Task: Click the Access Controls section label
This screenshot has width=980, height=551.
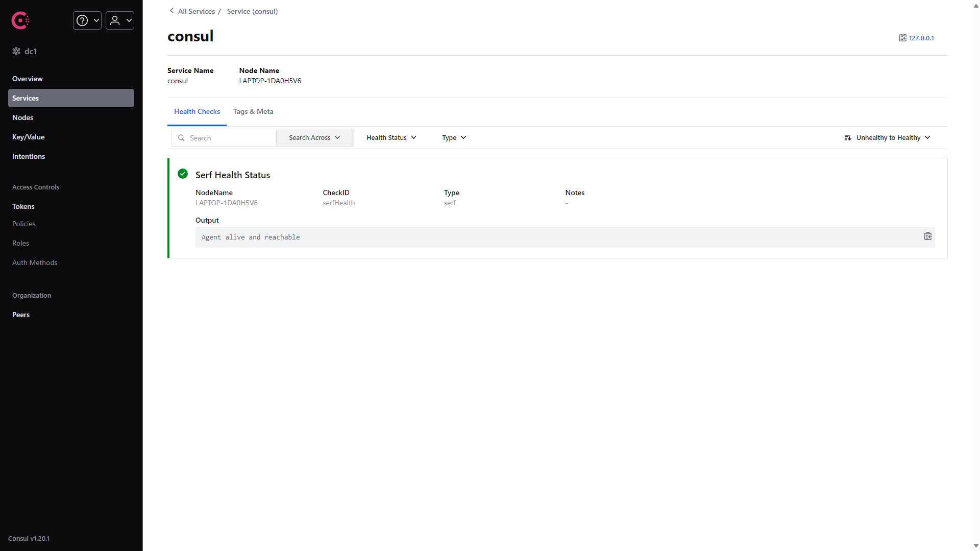Action: tap(36, 187)
